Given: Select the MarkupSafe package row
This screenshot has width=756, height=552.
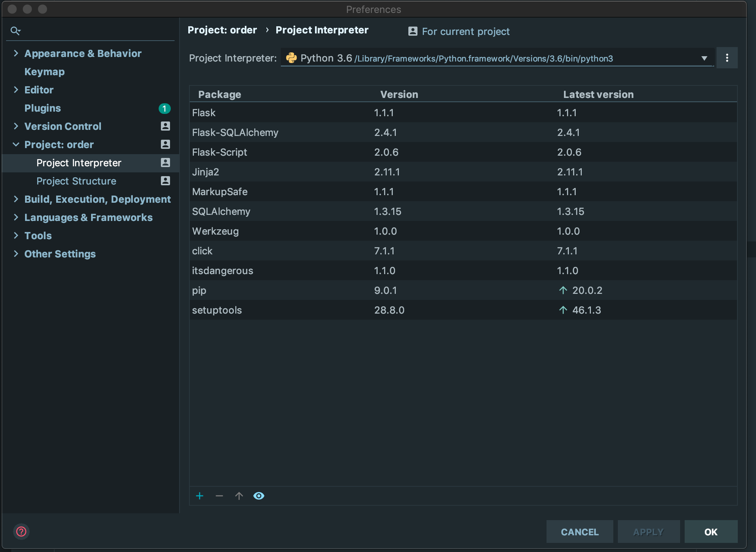Looking at the screenshot, I should (463, 192).
